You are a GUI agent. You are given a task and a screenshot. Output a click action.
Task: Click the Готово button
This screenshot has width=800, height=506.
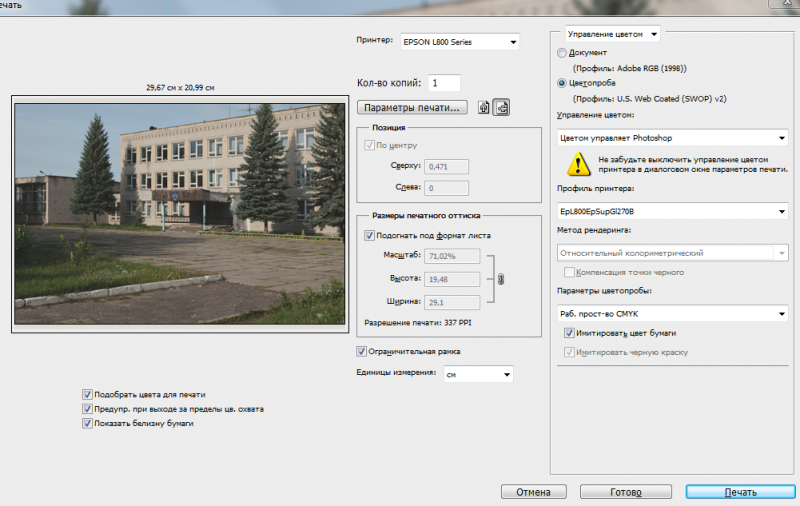point(626,492)
